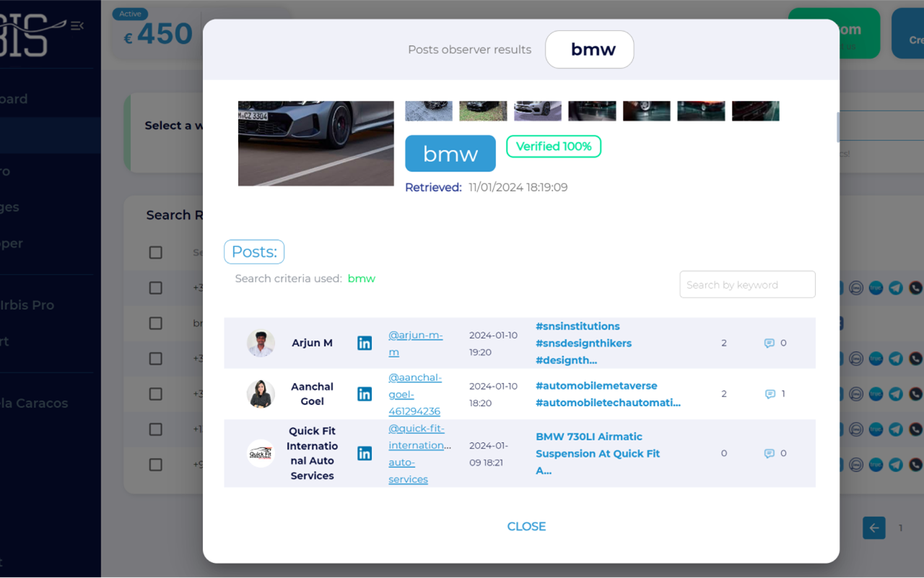This screenshot has width=924, height=578.
Task: Click the large BMW car image
Action: [316, 143]
